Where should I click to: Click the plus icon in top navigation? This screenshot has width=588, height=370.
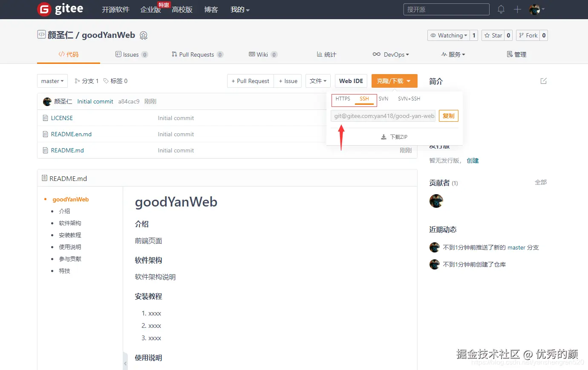[x=517, y=9]
